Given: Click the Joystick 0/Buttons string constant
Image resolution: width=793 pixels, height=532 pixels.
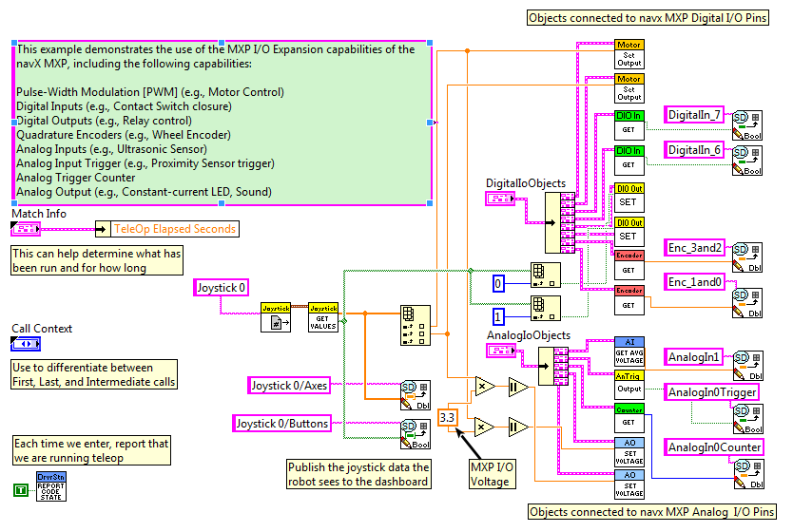Looking at the screenshot, I should point(282,424).
